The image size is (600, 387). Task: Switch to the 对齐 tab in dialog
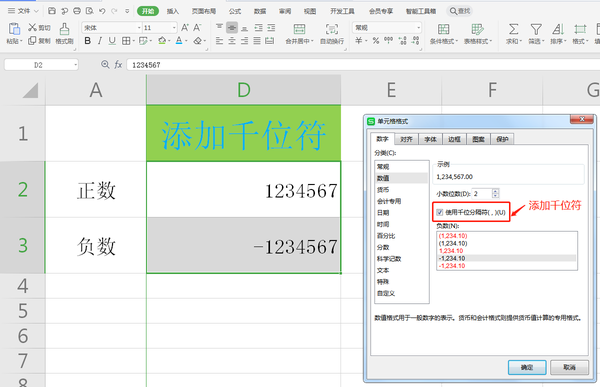click(x=406, y=139)
